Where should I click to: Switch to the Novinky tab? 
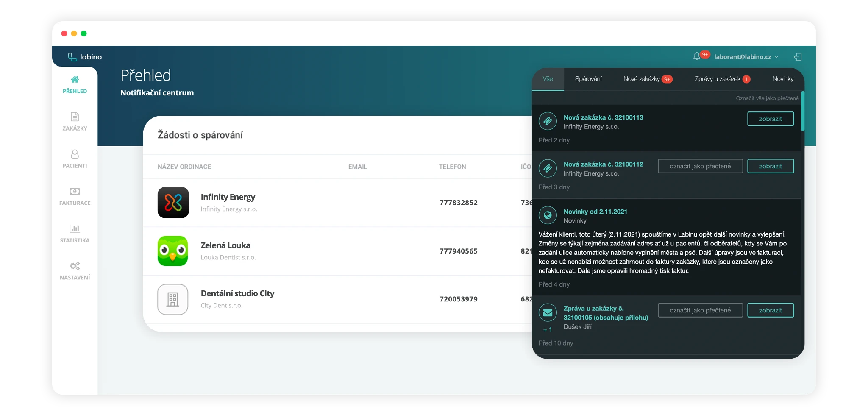click(x=783, y=79)
